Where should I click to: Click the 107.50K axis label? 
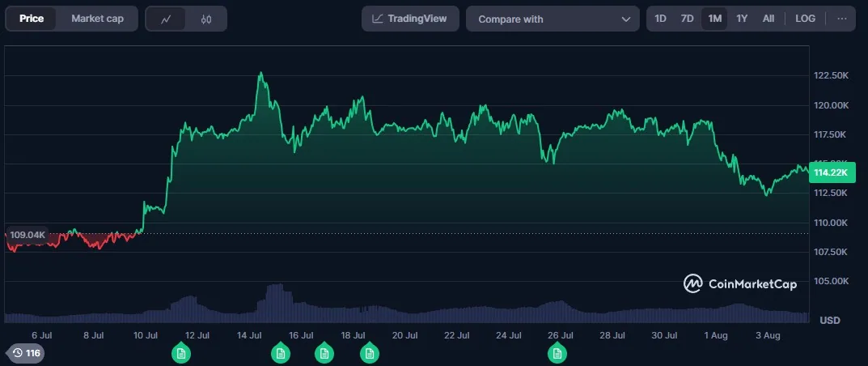tap(831, 252)
